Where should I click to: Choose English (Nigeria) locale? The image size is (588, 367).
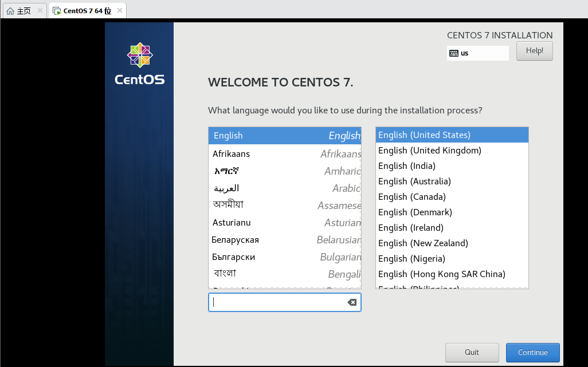[x=452, y=259]
